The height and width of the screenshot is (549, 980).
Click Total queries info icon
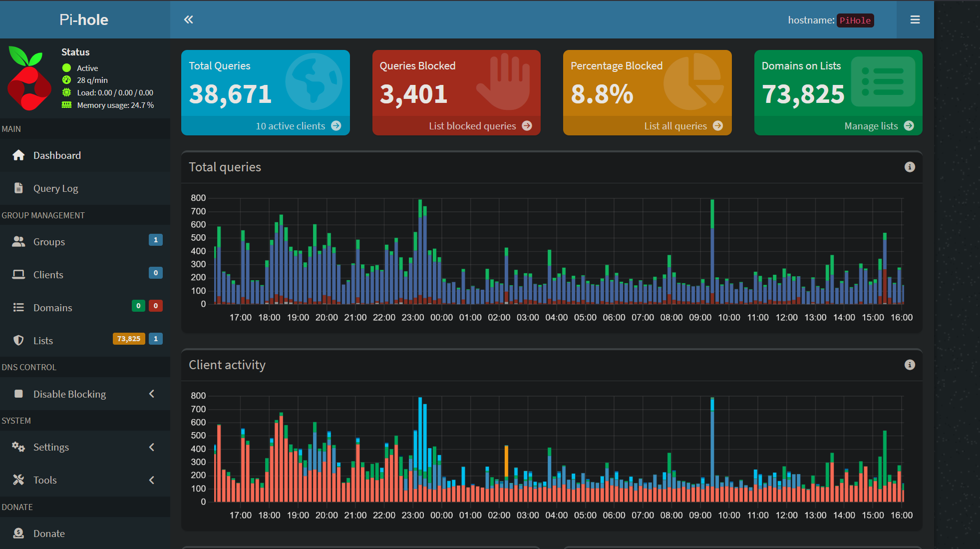910,167
